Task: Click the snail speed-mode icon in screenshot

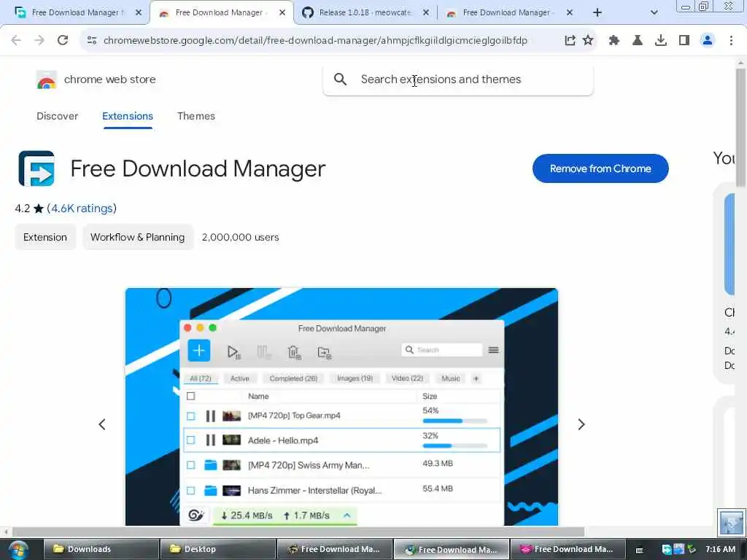Action: 196,516
